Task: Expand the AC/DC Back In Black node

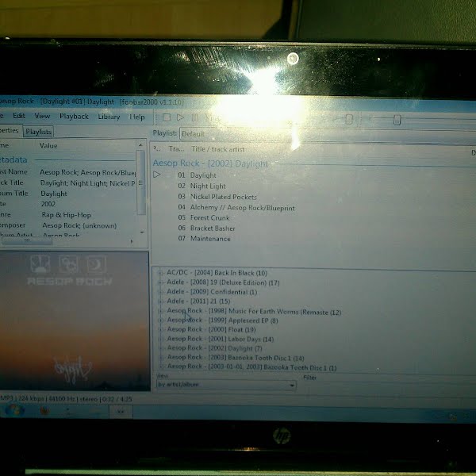Action: (160, 273)
